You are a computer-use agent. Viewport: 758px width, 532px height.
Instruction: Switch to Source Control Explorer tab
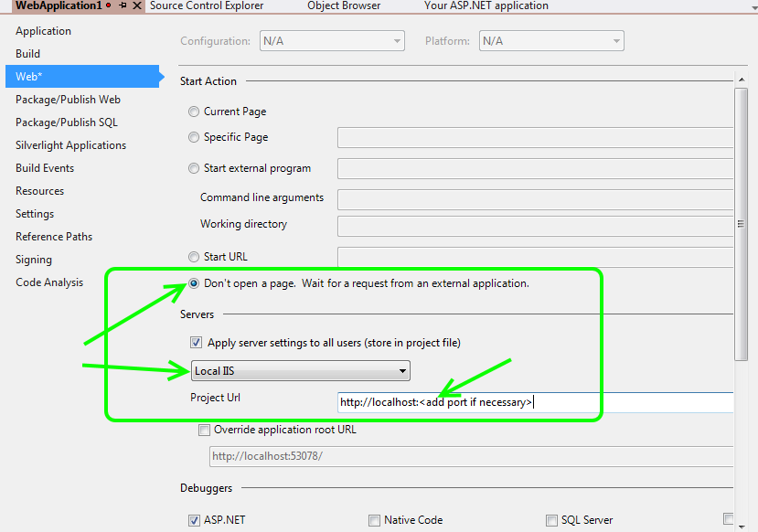(207, 5)
